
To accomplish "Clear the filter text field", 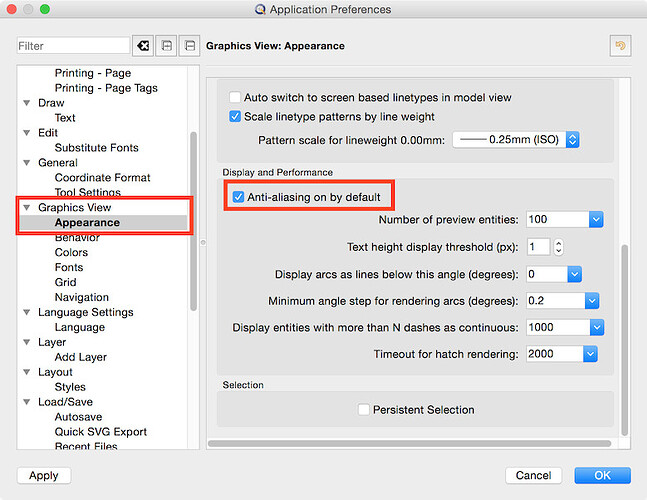I will (x=144, y=46).
